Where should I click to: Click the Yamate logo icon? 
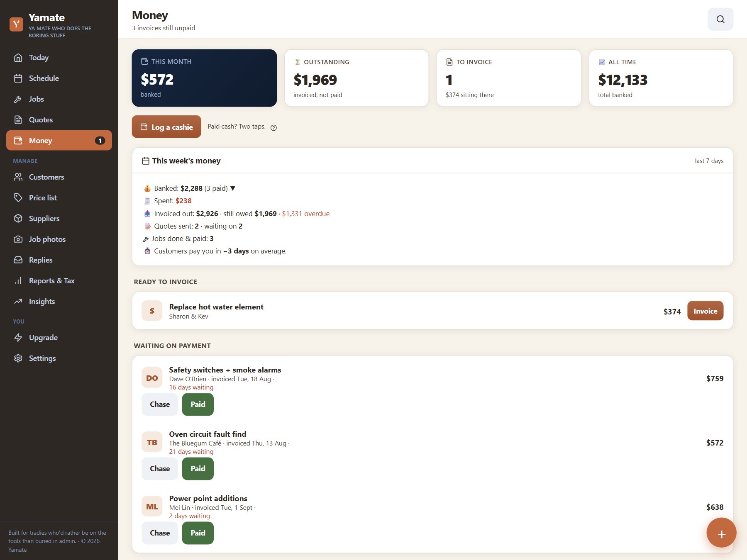point(16,24)
